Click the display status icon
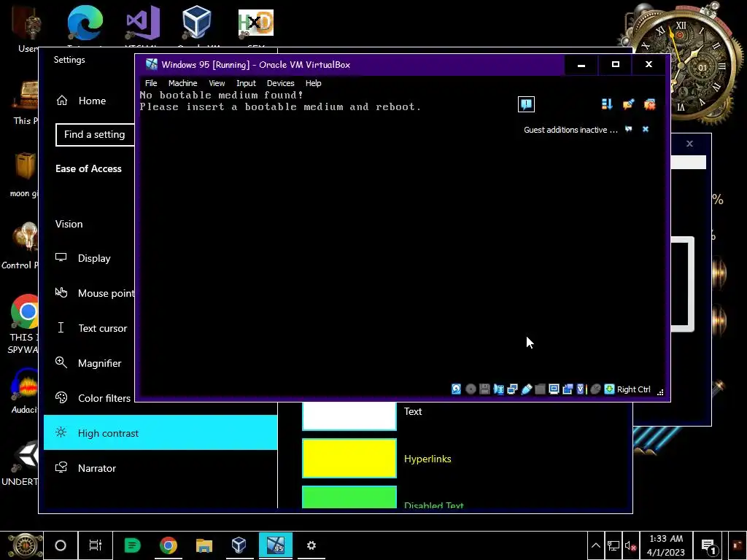 coord(554,389)
